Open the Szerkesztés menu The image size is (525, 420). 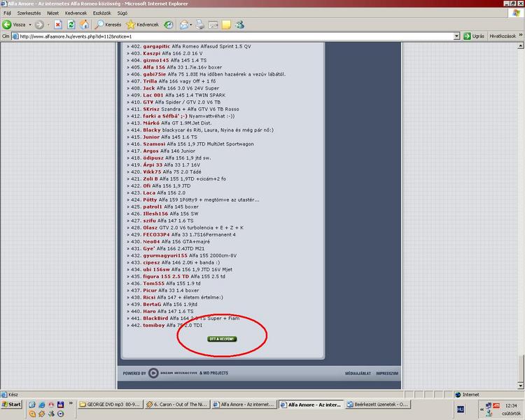point(29,13)
